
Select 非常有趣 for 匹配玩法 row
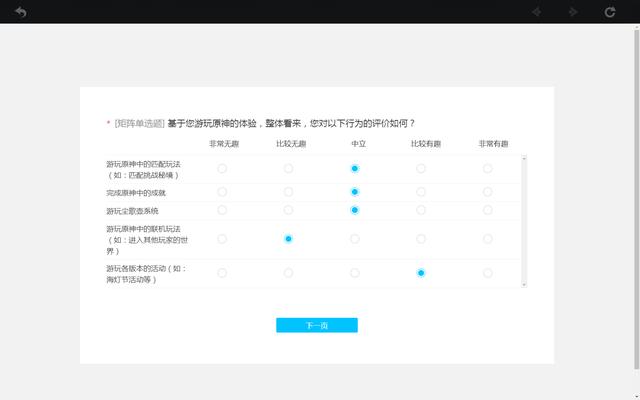point(487,168)
